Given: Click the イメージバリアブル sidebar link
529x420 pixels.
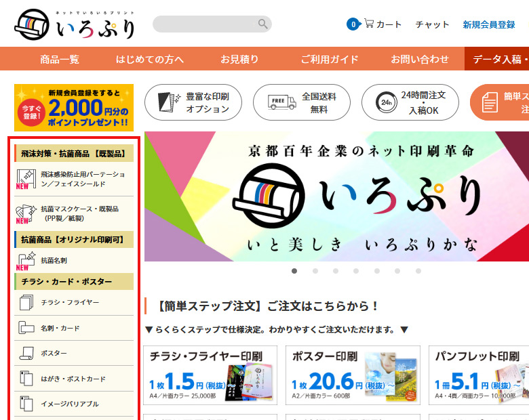Looking at the screenshot, I should click(x=70, y=404).
